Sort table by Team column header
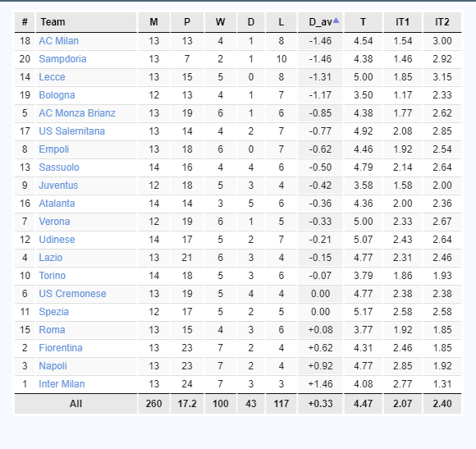The width and height of the screenshot is (476, 449). [x=86, y=22]
